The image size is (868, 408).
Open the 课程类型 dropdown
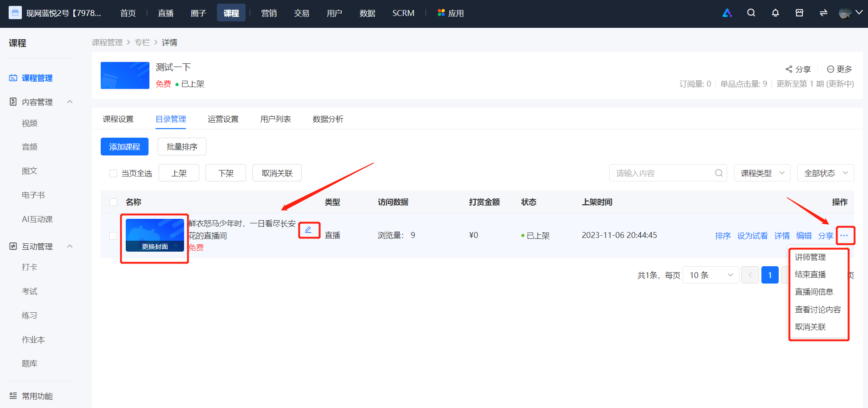point(762,173)
